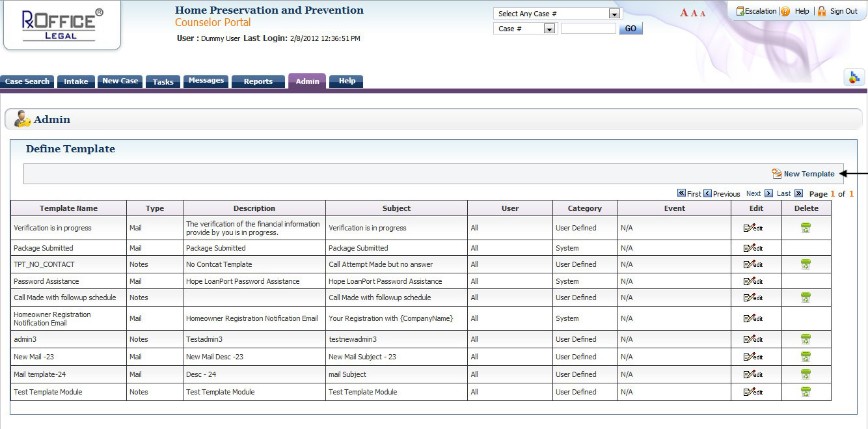Select the smallest font size A
Image resolution: width=868 pixels, height=429 pixels.
703,14
